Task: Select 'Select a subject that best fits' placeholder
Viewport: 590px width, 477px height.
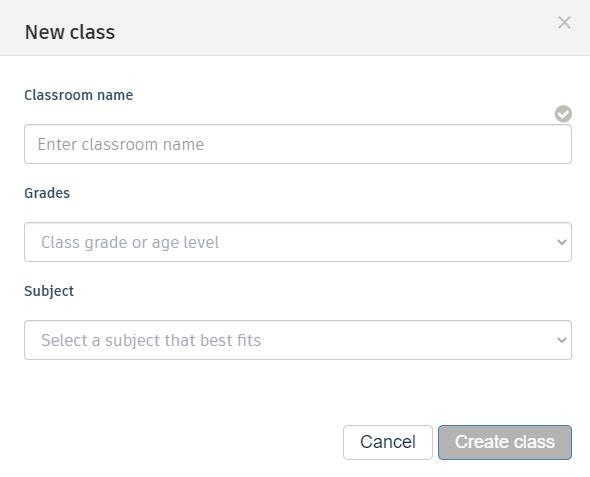Action: point(151,340)
